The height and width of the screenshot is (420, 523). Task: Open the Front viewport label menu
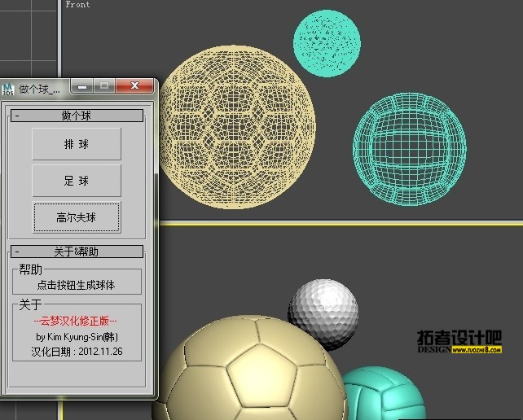coord(77,5)
